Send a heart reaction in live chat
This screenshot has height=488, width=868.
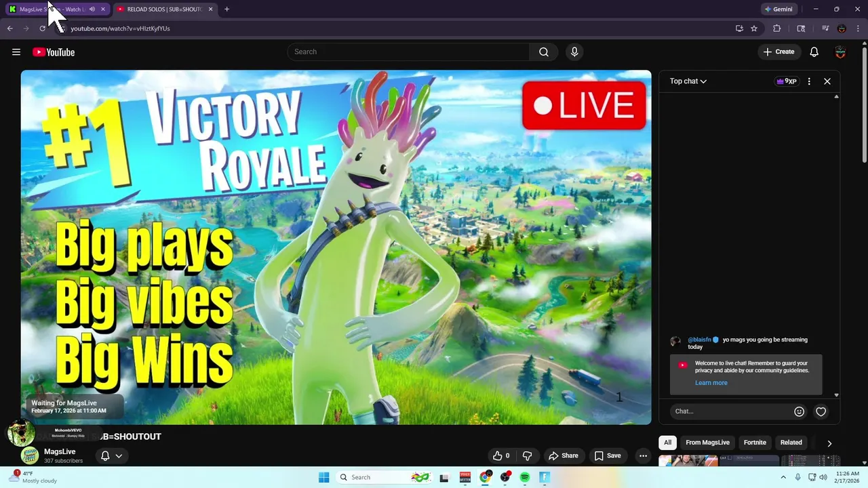point(821,411)
